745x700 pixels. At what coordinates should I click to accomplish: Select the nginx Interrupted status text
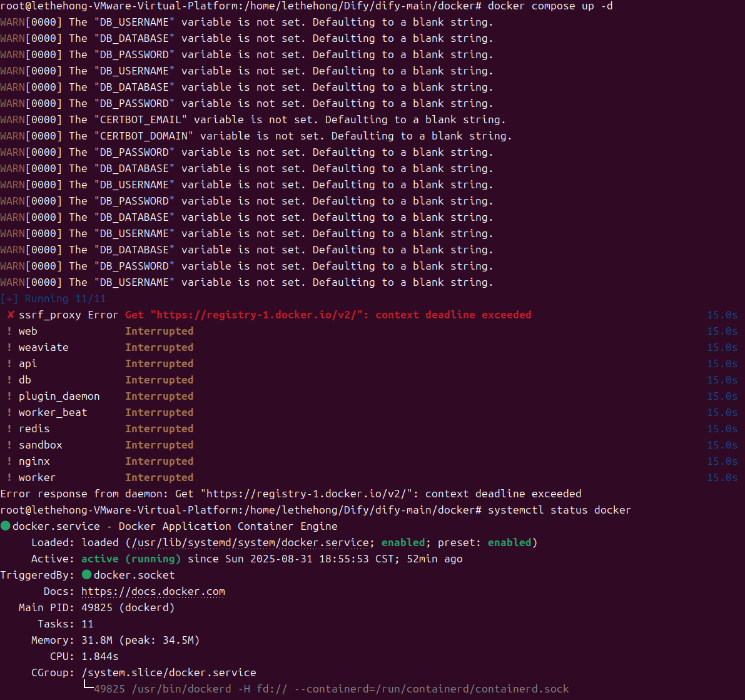[160, 461]
